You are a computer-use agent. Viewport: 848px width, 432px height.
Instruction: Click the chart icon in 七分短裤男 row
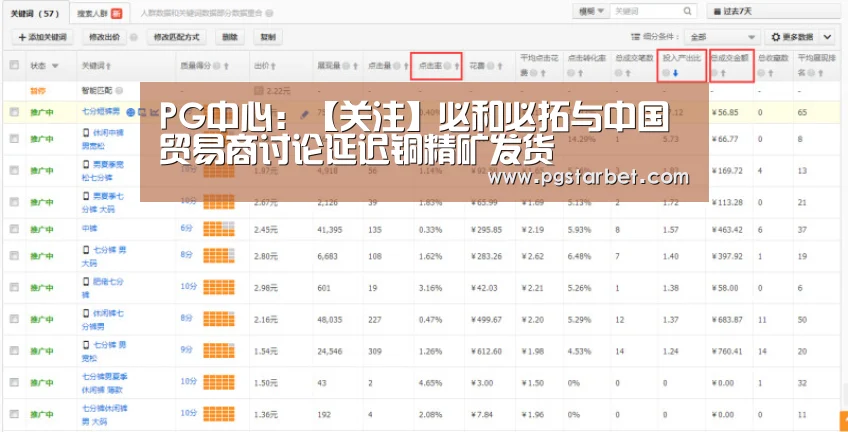point(154,112)
